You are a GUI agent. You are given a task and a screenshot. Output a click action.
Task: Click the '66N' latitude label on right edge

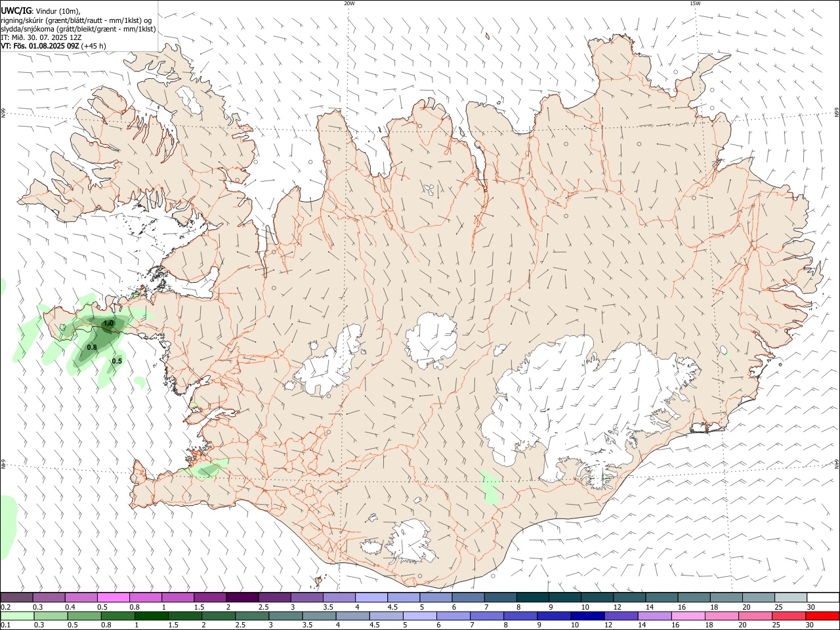(x=837, y=113)
